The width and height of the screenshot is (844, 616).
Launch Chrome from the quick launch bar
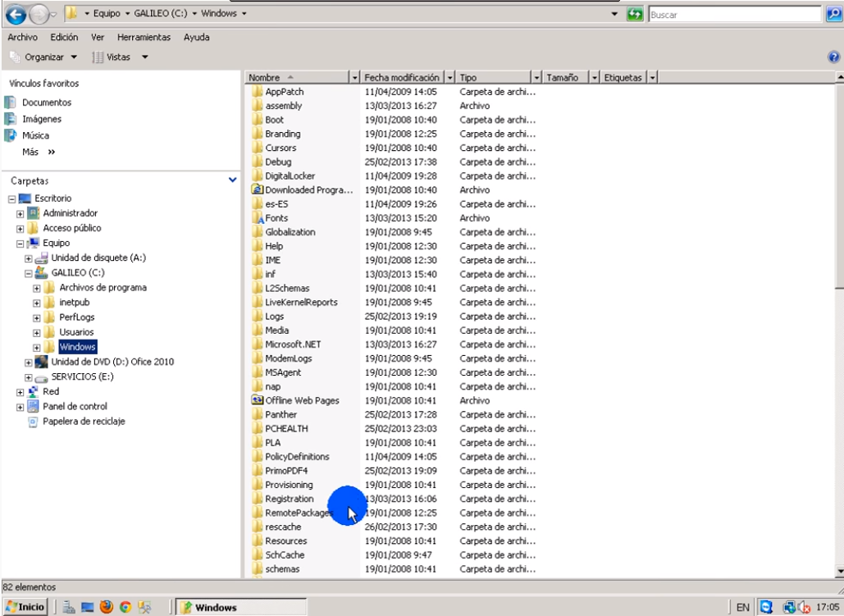point(125,607)
